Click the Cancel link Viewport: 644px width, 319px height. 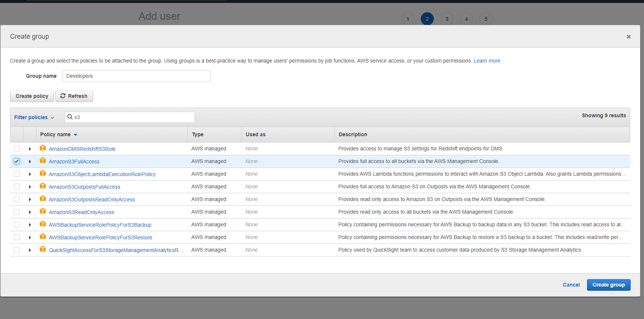[571, 285]
